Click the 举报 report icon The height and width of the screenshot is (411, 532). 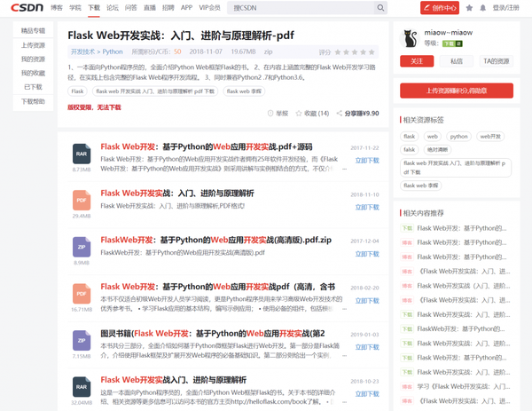click(x=270, y=113)
